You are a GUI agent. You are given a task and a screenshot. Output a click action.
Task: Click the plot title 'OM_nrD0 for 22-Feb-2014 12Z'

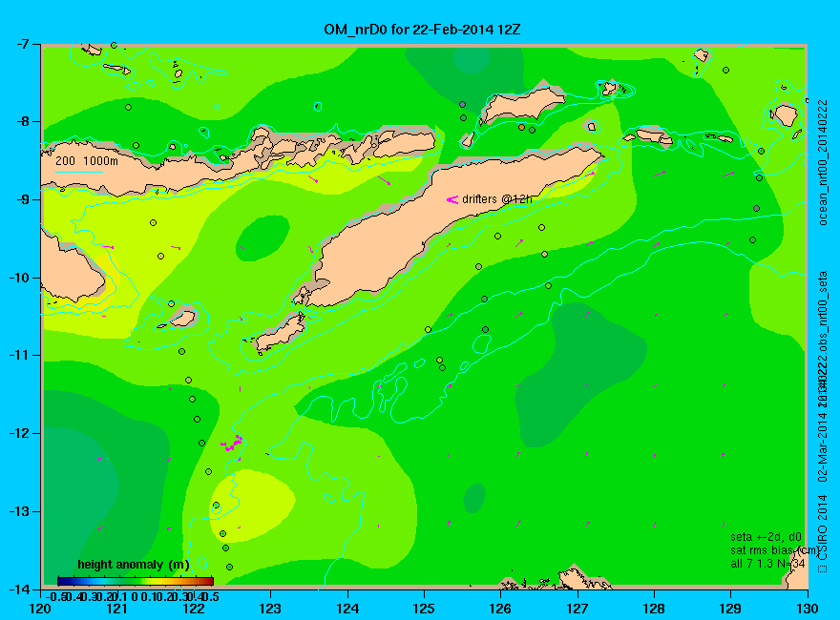point(422,29)
